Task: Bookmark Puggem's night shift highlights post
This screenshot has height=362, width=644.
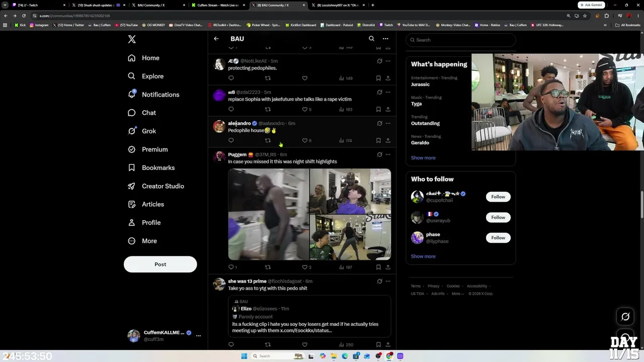Action: pyautogui.click(x=378, y=267)
